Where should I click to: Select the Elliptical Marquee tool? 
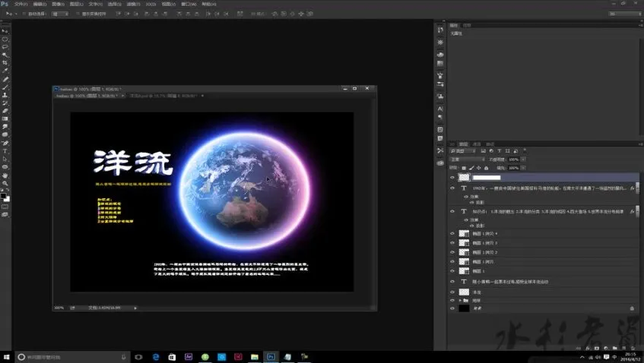click(x=5, y=39)
